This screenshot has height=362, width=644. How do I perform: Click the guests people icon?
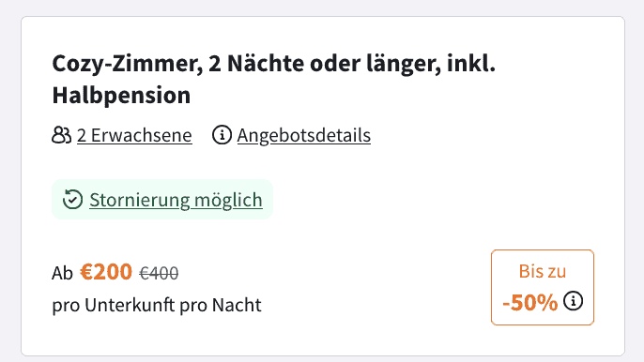tap(62, 135)
